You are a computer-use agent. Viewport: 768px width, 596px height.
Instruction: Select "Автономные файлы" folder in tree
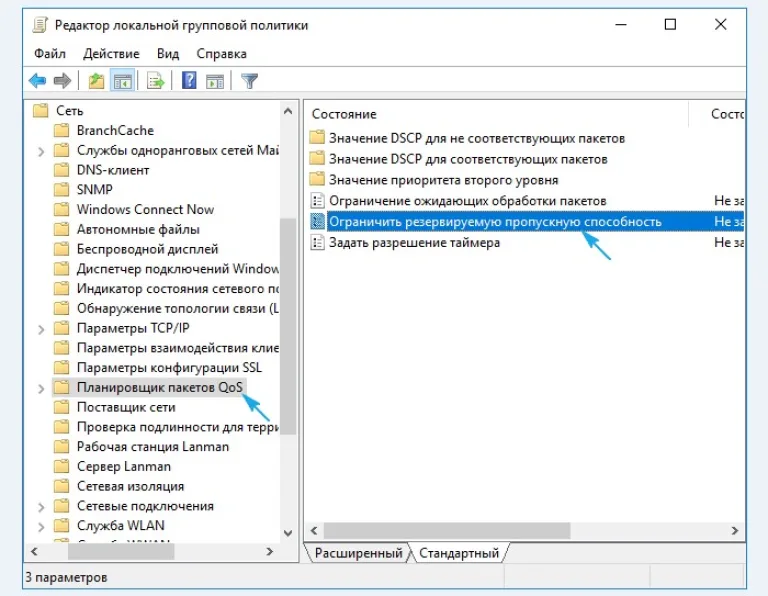(x=138, y=229)
